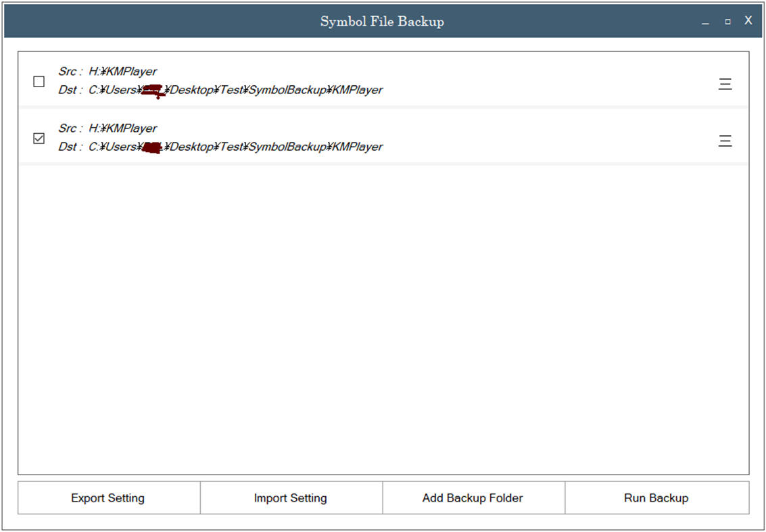The height and width of the screenshot is (532, 766).
Task: Select Add Backup Folder
Action: click(473, 498)
